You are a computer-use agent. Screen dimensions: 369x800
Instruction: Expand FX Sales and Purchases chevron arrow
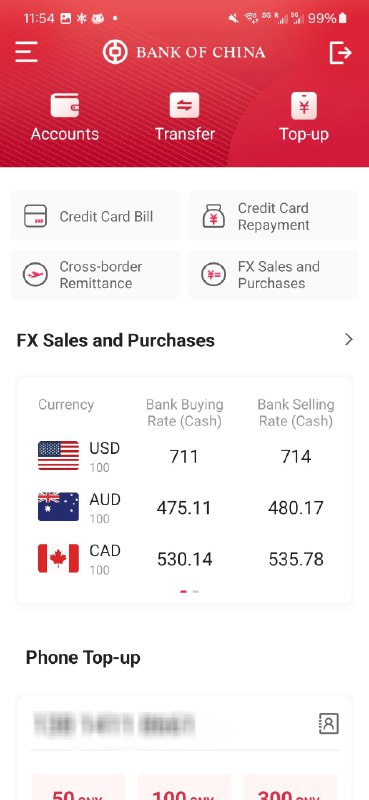(349, 339)
